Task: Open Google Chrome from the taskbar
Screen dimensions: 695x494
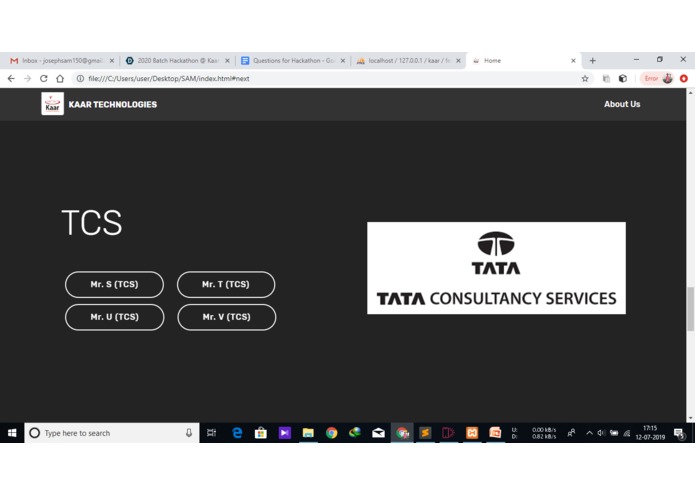Action: point(332,433)
